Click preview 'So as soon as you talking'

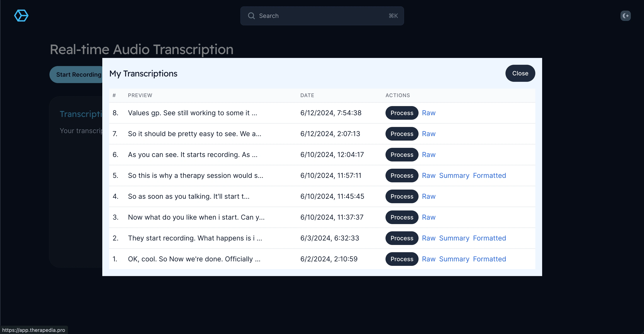coord(189,196)
